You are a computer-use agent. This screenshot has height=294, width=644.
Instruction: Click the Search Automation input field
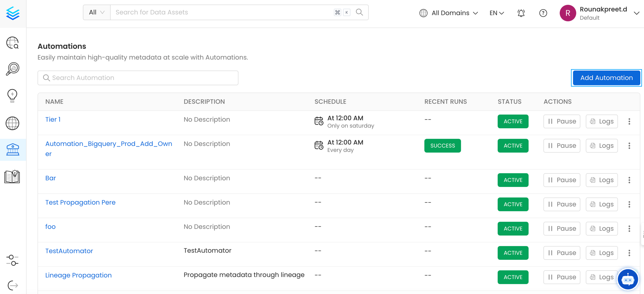(x=138, y=78)
